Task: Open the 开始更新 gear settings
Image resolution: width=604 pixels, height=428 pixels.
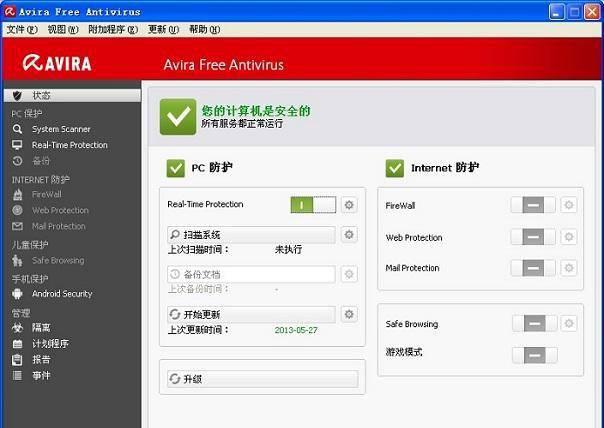Action: coord(349,314)
